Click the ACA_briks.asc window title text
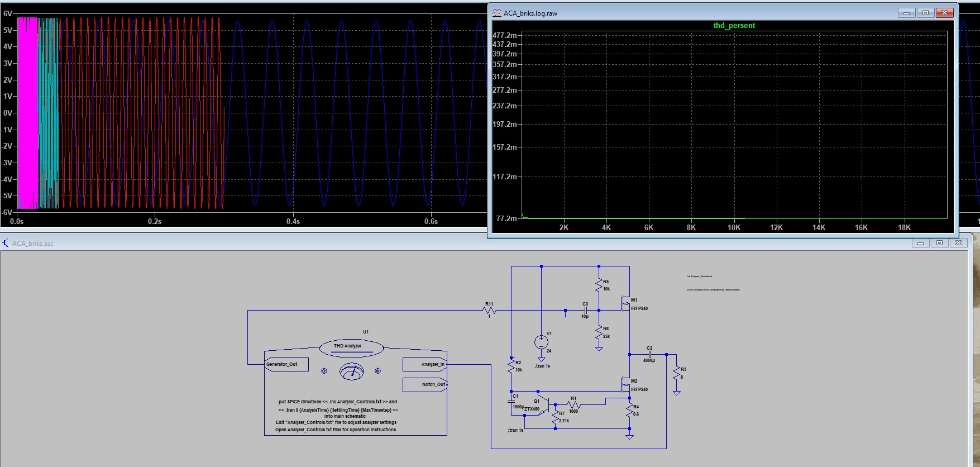980x467 pixels. pos(33,244)
